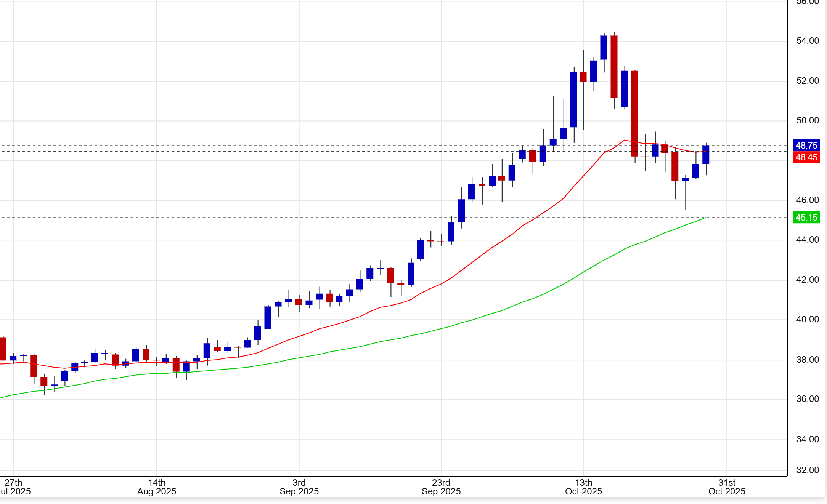Click the 42.00 price axis label

coord(807,280)
